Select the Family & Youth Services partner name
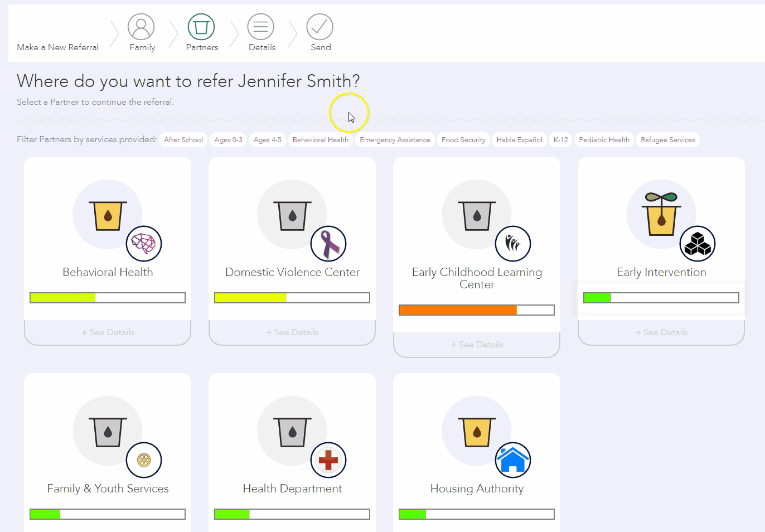This screenshot has height=532, width=765. [x=108, y=489]
